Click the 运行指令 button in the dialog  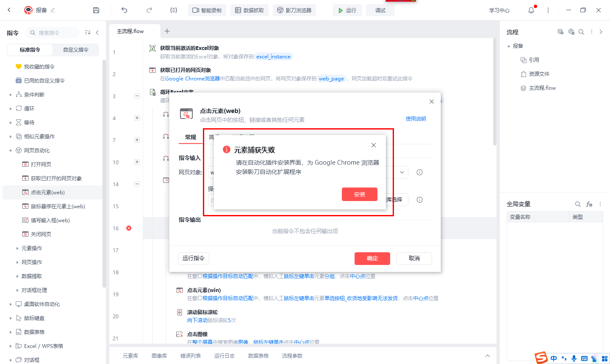pyautogui.click(x=194, y=258)
